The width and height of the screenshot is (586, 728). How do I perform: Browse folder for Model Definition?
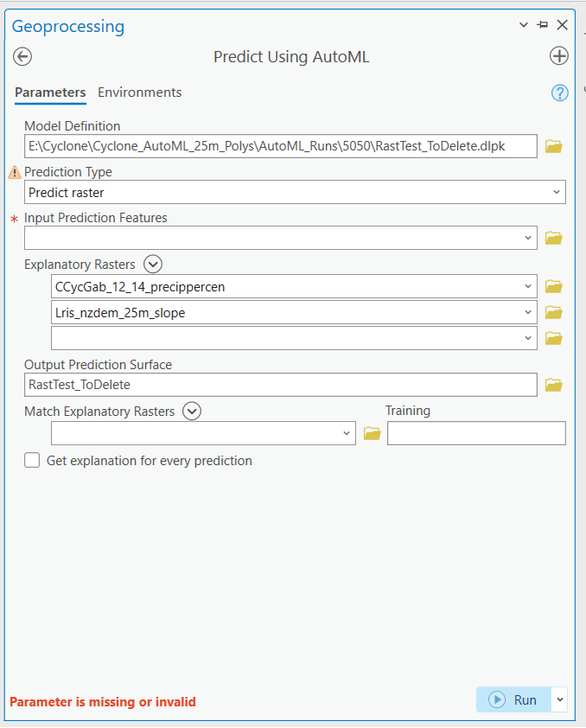[x=554, y=146]
